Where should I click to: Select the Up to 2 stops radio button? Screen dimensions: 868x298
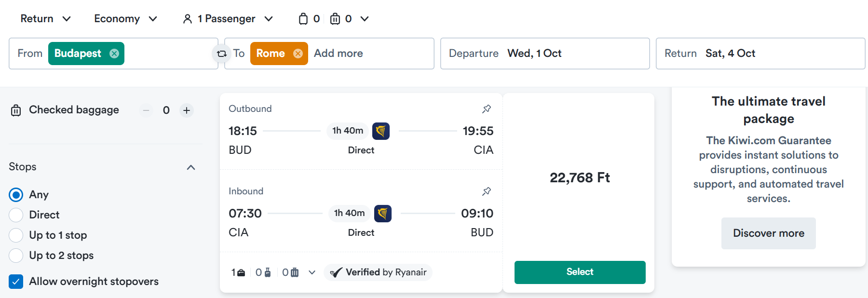pos(16,256)
